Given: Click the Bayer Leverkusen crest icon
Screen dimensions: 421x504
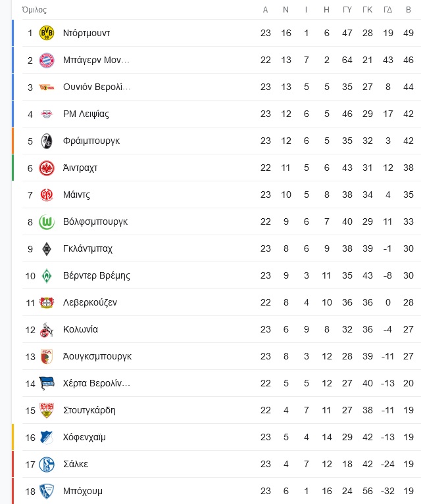Looking at the screenshot, I should (x=47, y=302).
